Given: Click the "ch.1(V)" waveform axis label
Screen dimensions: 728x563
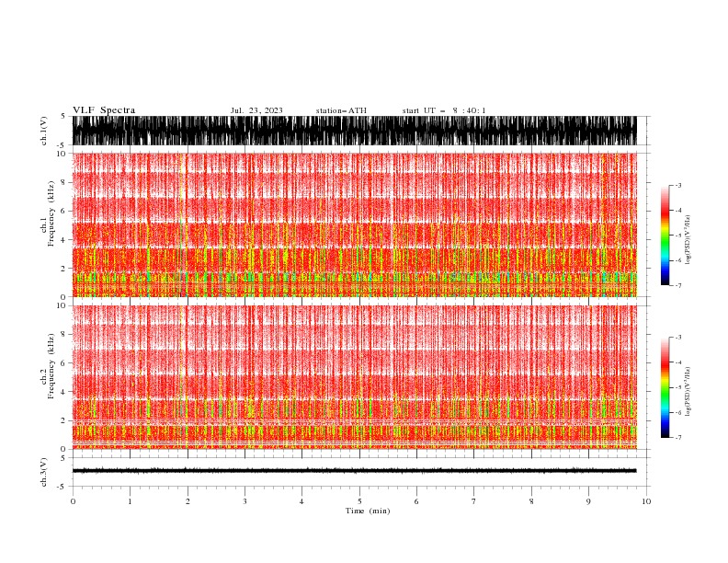Looking at the screenshot, I should 44,131.
